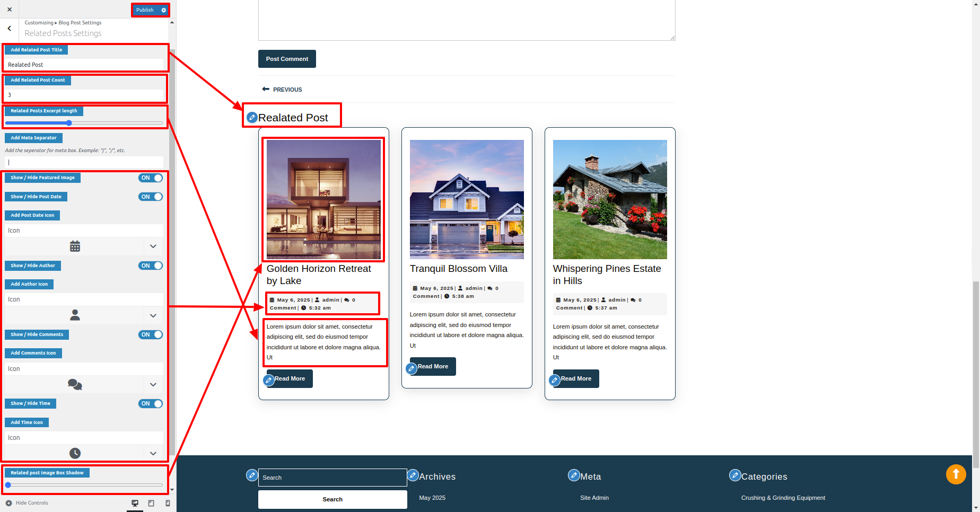The height and width of the screenshot is (512, 980).
Task: Click the Post Comment button
Action: click(287, 59)
